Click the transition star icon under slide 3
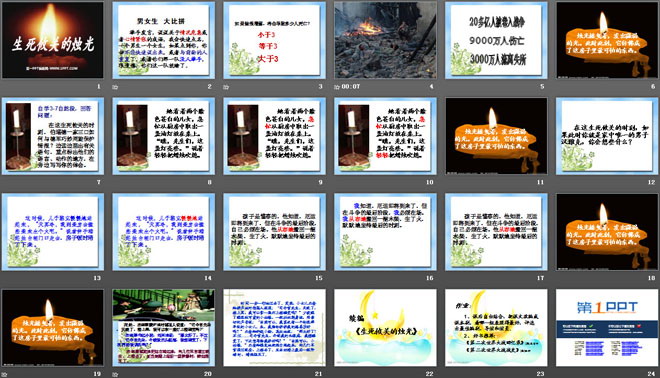 pos(226,87)
